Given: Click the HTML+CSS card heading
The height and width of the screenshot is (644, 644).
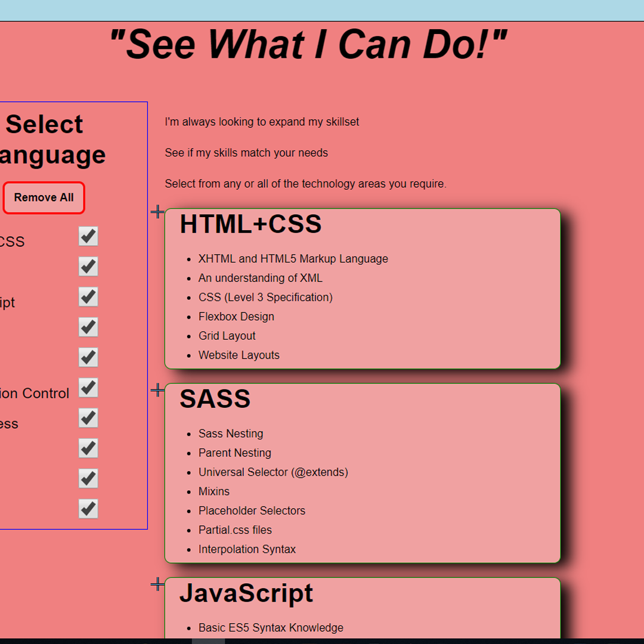Looking at the screenshot, I should pos(250,224).
